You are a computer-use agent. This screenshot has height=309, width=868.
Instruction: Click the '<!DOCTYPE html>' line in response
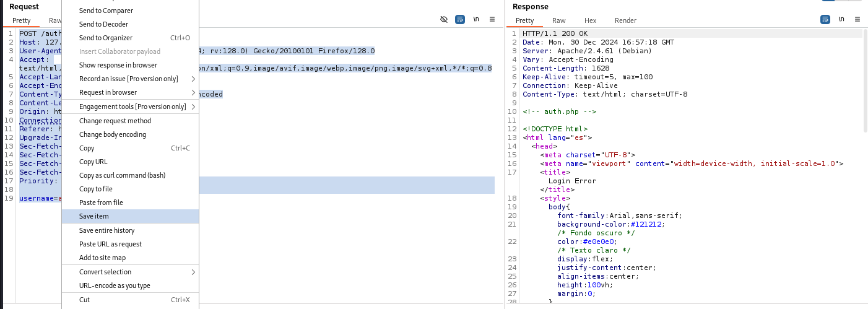(555, 129)
